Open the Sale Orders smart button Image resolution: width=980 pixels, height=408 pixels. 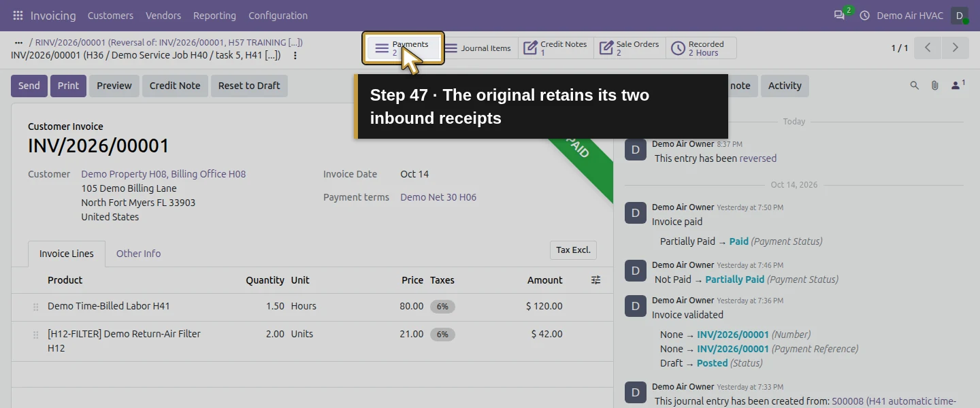pos(630,48)
